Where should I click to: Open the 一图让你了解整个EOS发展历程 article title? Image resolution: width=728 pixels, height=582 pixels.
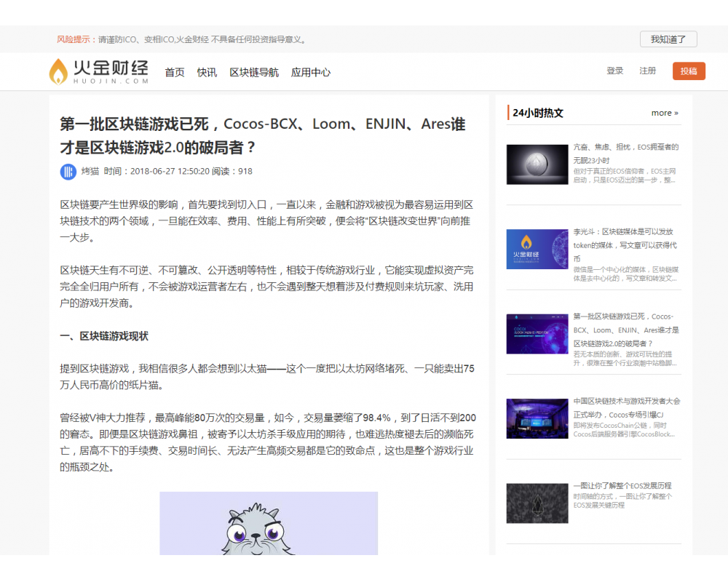(622, 486)
